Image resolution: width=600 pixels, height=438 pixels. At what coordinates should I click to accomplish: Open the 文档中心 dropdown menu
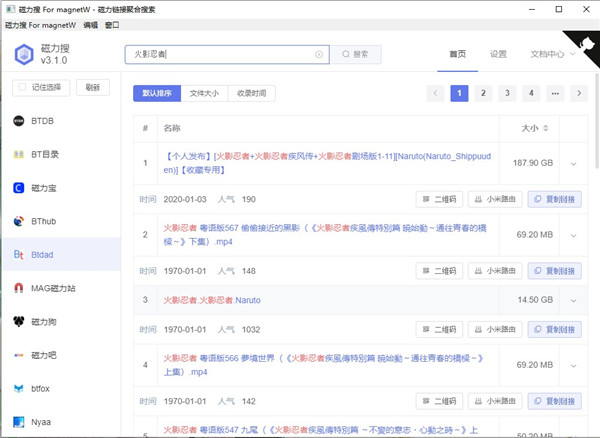pos(552,54)
